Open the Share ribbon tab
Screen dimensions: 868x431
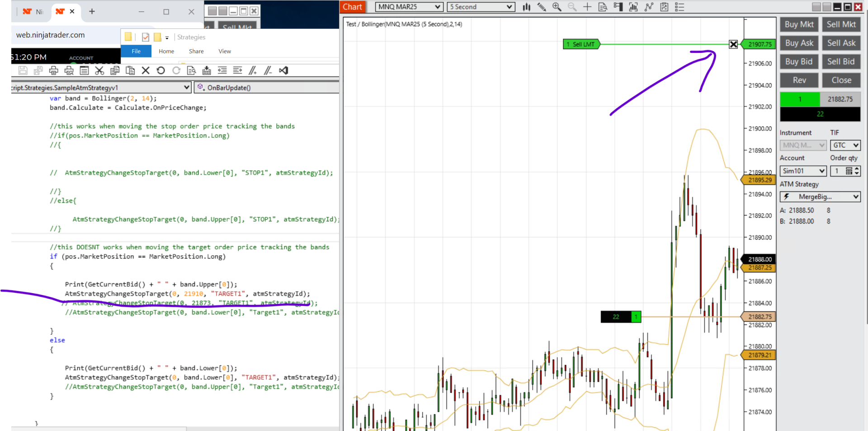click(x=196, y=52)
